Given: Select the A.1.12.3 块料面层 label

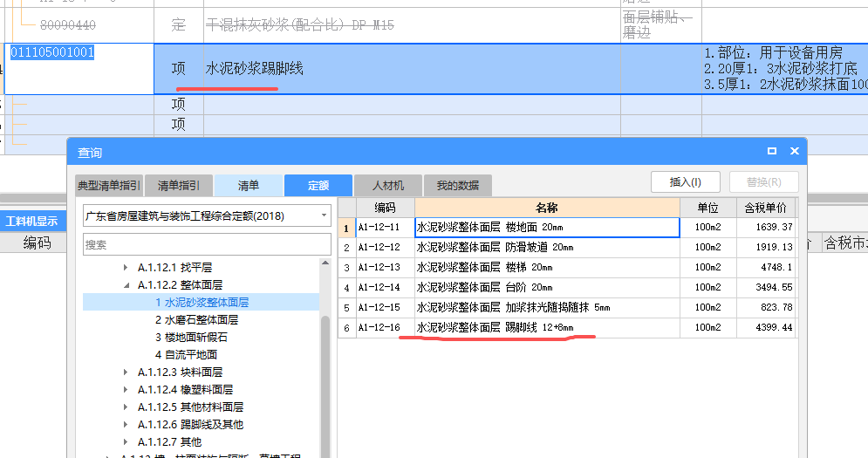Looking at the screenshot, I should click(x=180, y=373).
